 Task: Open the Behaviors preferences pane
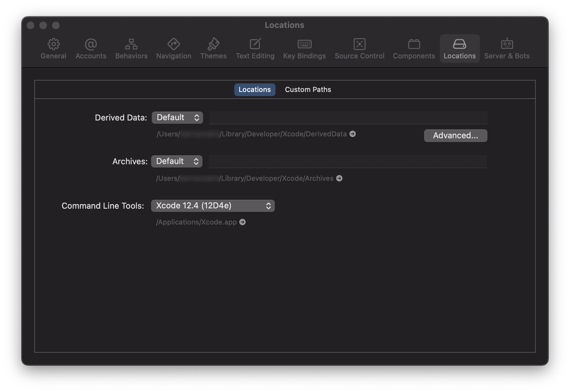[131, 49]
